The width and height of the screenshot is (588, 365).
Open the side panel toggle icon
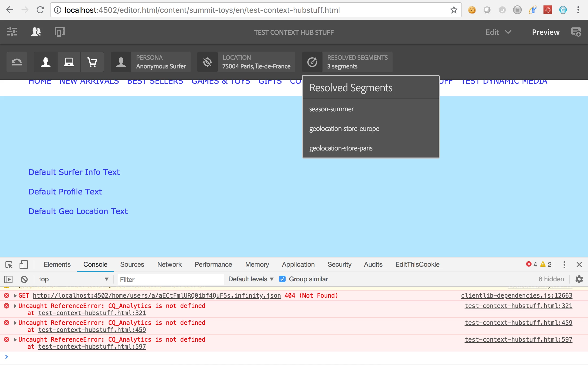tap(12, 32)
